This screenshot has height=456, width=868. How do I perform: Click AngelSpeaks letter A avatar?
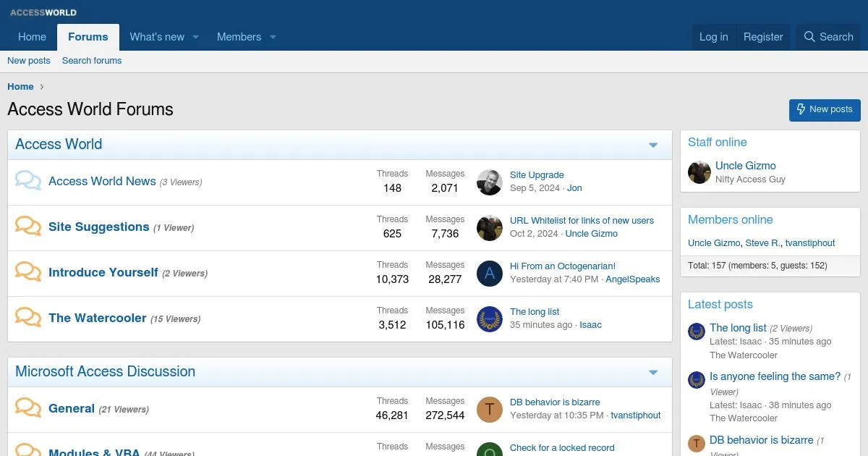490,274
